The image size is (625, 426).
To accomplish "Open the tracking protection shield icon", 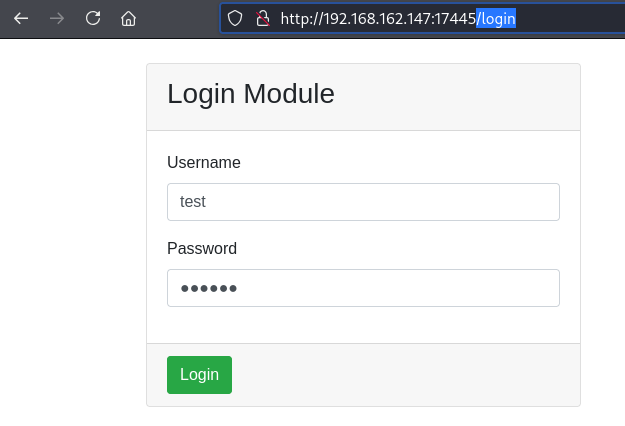I will 235,18.
